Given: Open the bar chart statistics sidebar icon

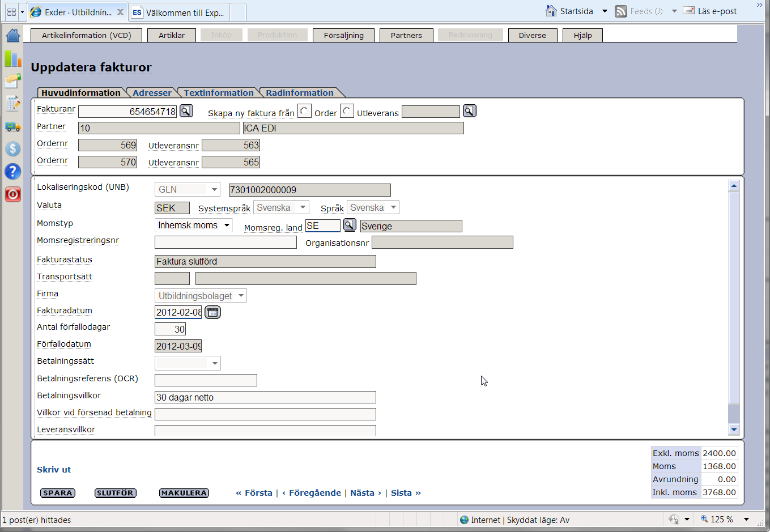Looking at the screenshot, I should tap(13, 58).
